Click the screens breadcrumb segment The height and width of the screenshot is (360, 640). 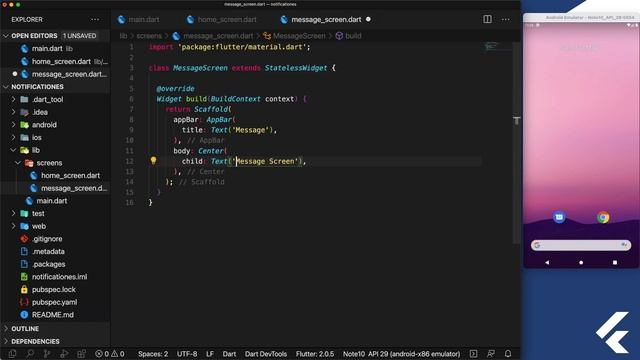tap(149, 36)
